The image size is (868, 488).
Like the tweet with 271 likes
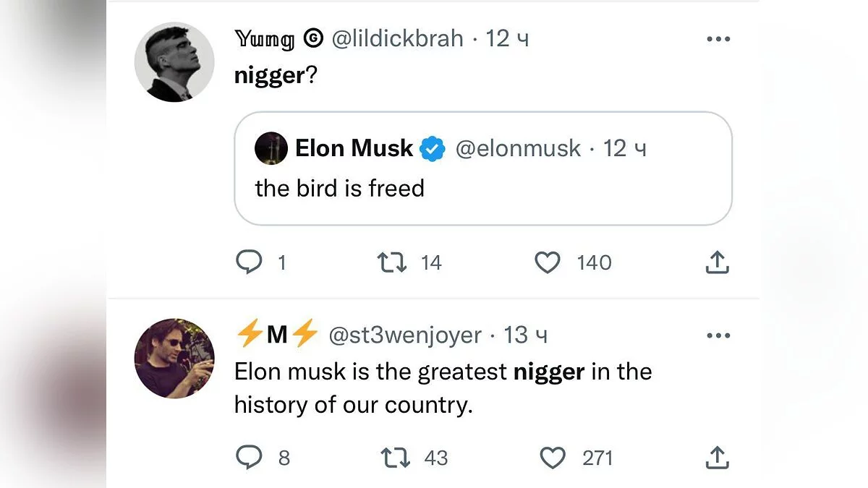coord(553,458)
